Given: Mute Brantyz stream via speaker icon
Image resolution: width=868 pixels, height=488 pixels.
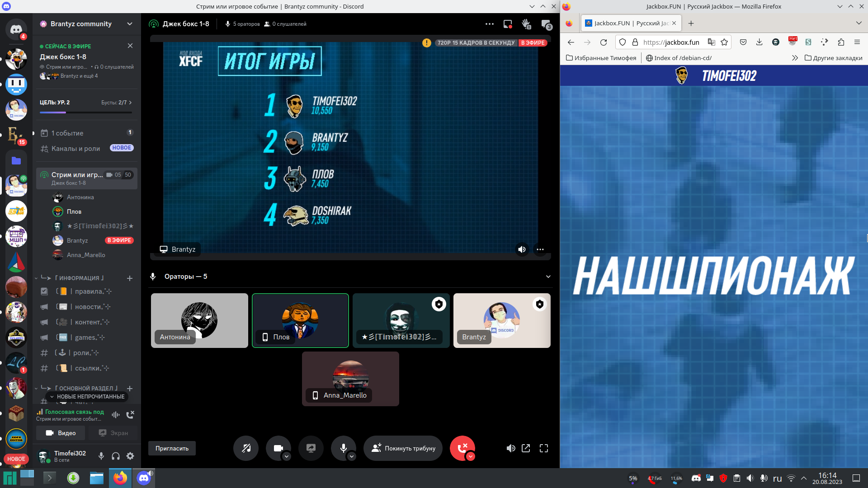Looking at the screenshot, I should click(x=522, y=249).
